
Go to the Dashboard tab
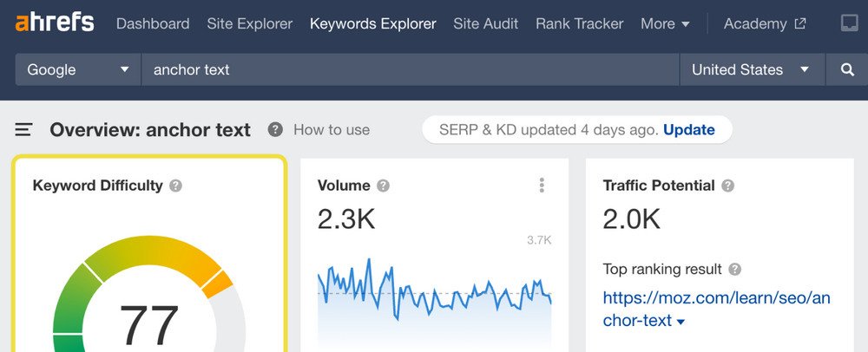[153, 23]
